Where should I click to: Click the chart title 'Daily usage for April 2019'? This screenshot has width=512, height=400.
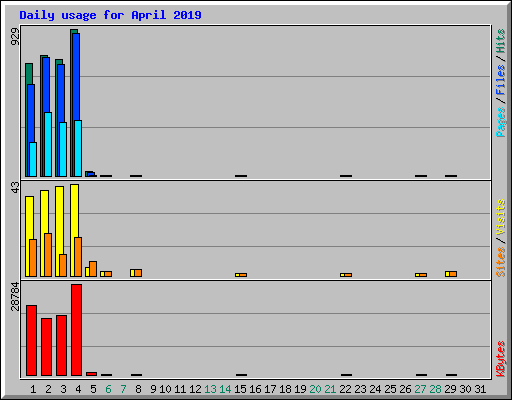coord(110,15)
